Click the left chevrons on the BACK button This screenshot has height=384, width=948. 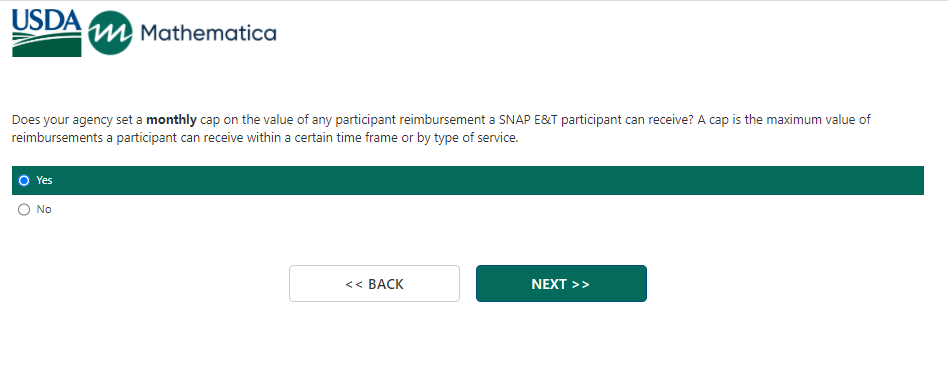(354, 284)
